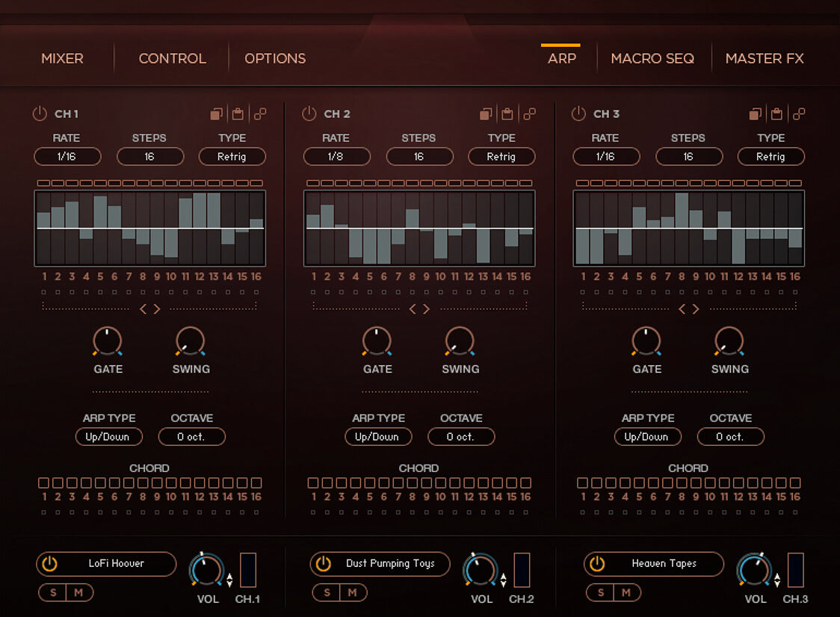Shift CH 1 sequence left with arrow
The height and width of the screenshot is (617, 840).
(143, 309)
